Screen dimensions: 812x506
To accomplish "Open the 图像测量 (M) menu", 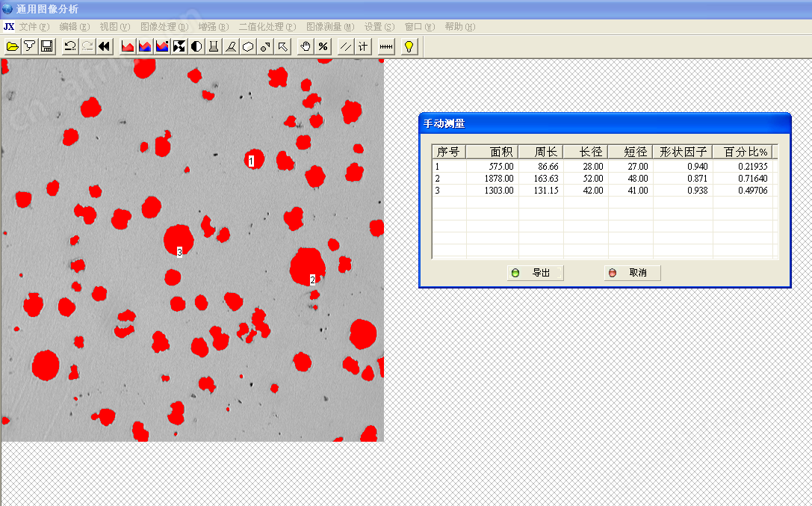I will 330,26.
